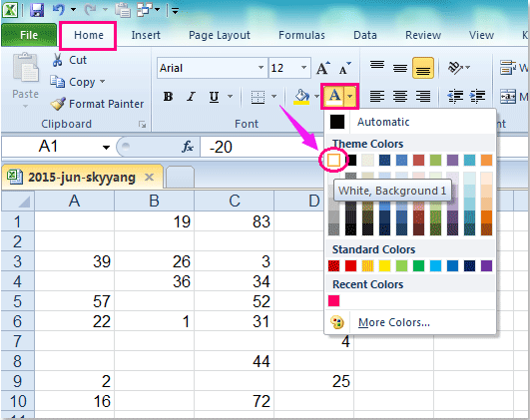This screenshot has height=420, width=530.
Task: Open the Arial font name dropdown
Action: coord(261,68)
